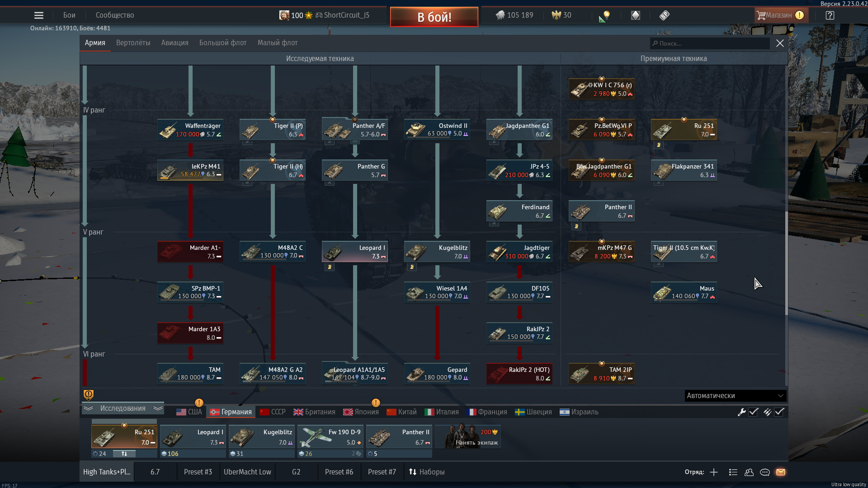Select the Jagdtiger vehicle card

coord(519,252)
